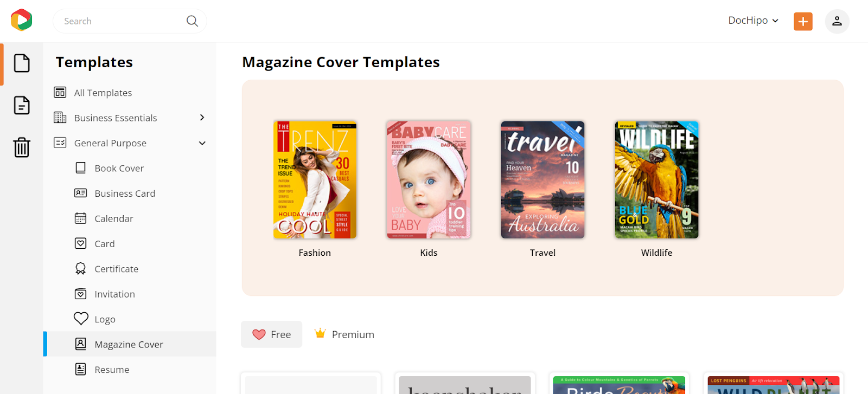Select Magazine Cover in sidebar
The width and height of the screenshot is (868, 394).
130,344
